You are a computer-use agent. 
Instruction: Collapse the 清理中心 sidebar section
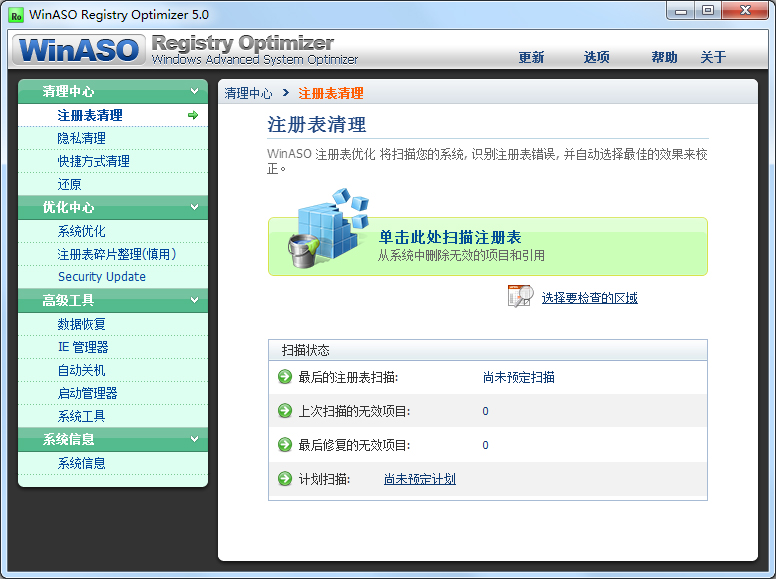click(x=193, y=92)
